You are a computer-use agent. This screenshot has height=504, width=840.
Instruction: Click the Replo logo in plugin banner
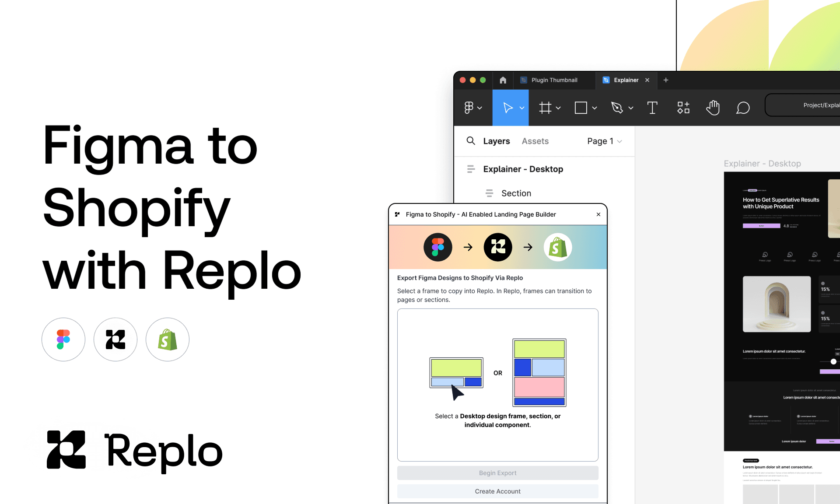pos(498,247)
